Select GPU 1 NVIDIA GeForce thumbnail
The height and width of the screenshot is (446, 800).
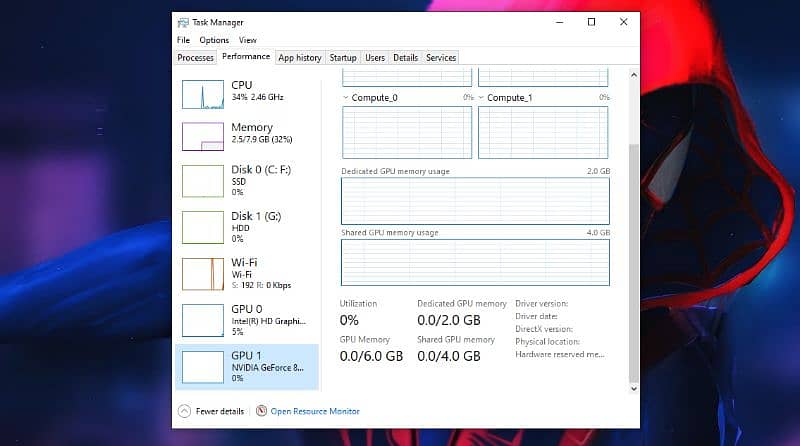click(203, 366)
